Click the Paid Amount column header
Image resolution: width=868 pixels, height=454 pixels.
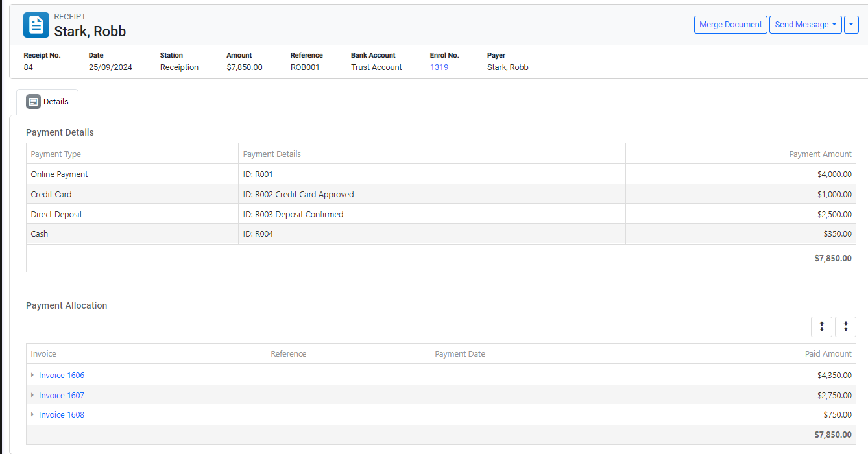pos(828,354)
